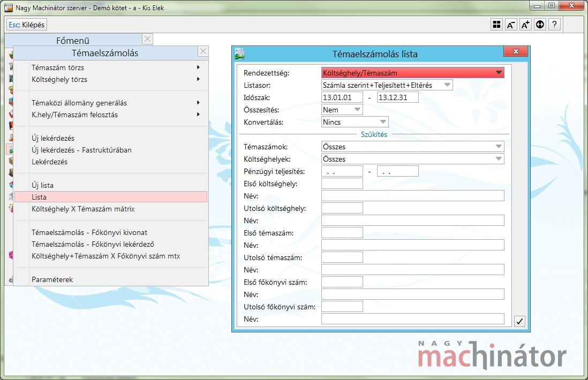Select Új lekérdezés menu item

point(111,138)
